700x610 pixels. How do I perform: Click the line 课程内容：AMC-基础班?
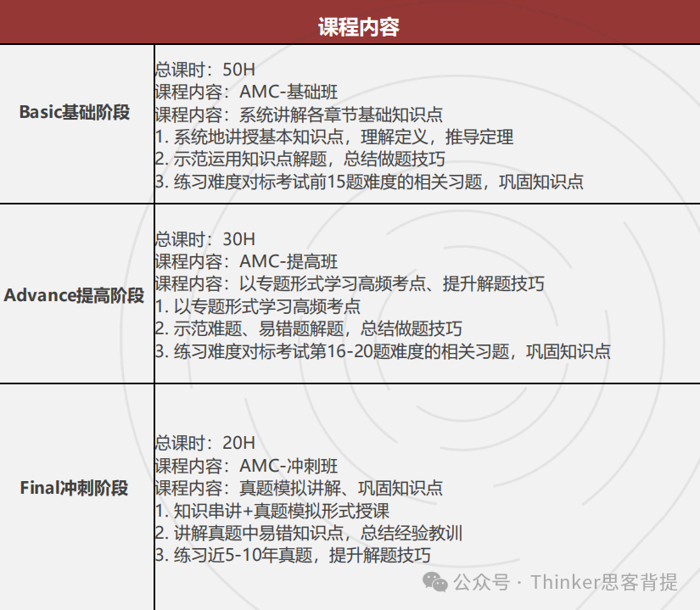[246, 92]
